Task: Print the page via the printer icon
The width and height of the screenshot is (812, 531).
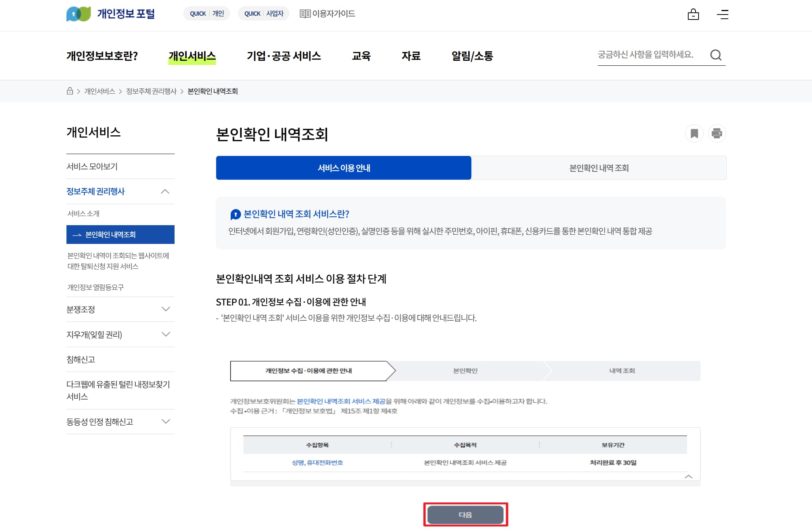Action: (x=717, y=133)
